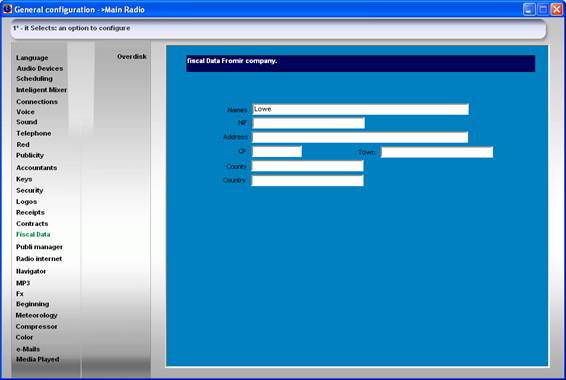Image resolution: width=566 pixels, height=380 pixels.
Task: Open the Meteorology option
Action: 36,315
